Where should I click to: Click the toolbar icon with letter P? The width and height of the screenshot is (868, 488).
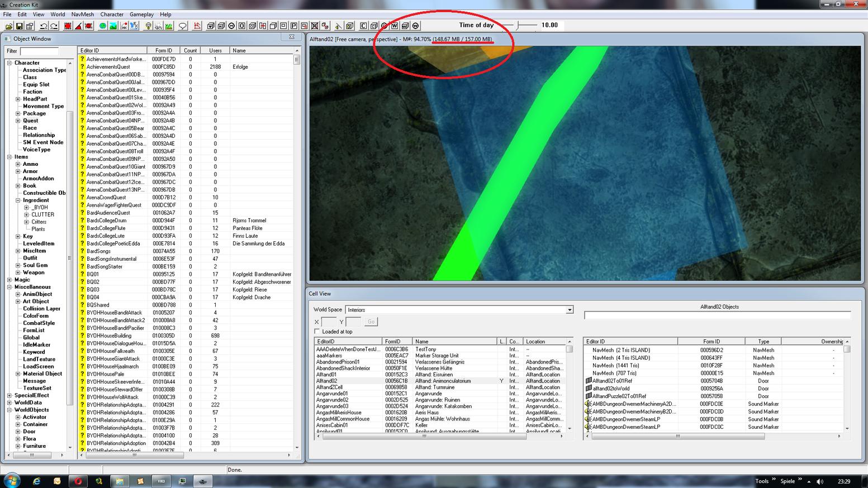coord(294,26)
